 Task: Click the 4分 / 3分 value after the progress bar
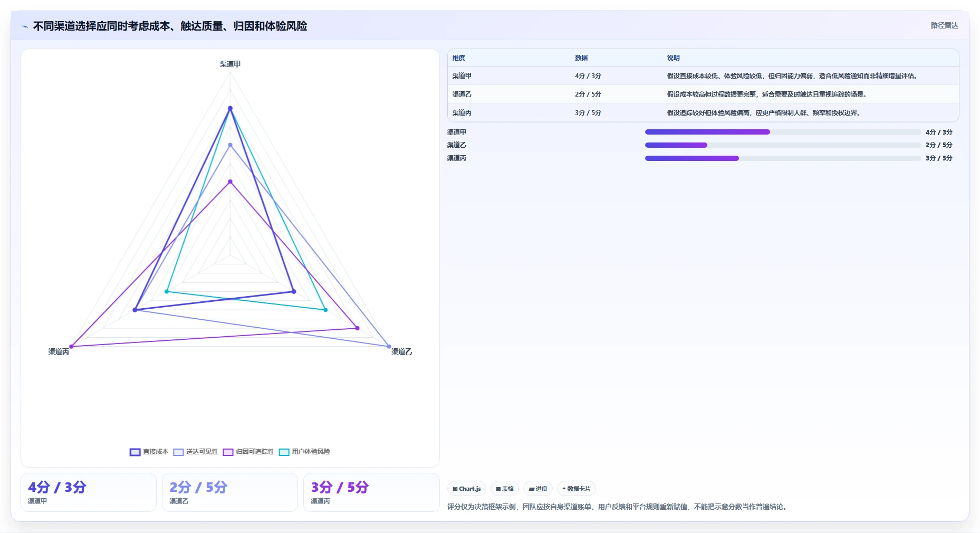pos(939,132)
